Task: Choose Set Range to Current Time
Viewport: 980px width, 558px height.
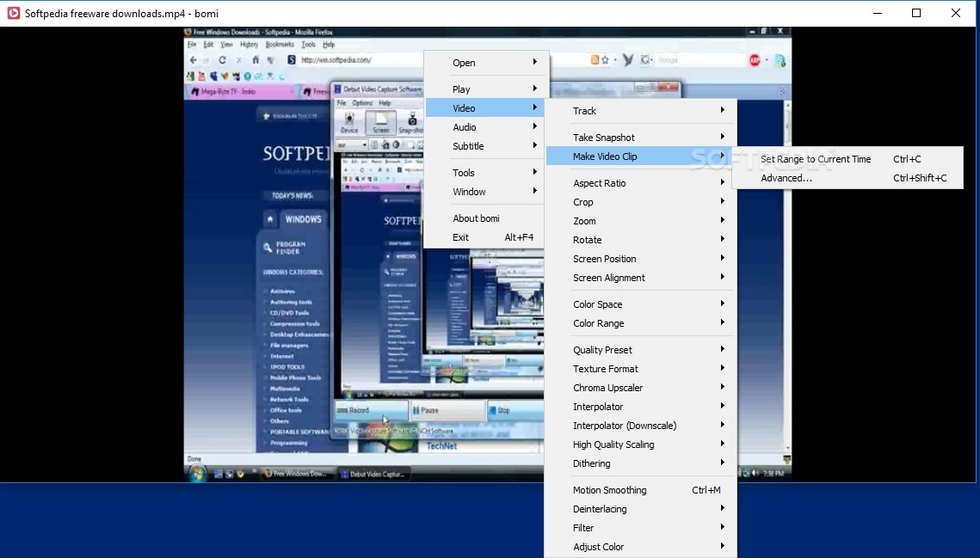Action: (848, 159)
